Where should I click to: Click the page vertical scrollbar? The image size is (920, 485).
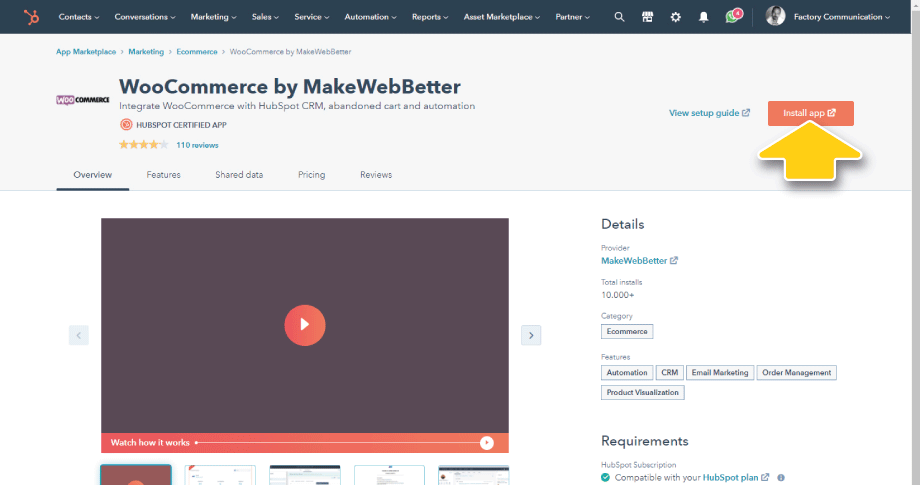pyautogui.click(x=915, y=242)
